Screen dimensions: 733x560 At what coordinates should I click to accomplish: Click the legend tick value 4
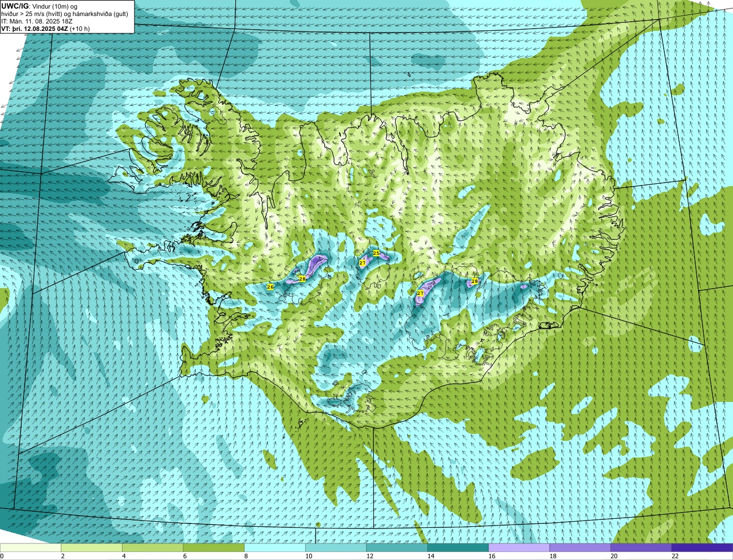pos(124,556)
